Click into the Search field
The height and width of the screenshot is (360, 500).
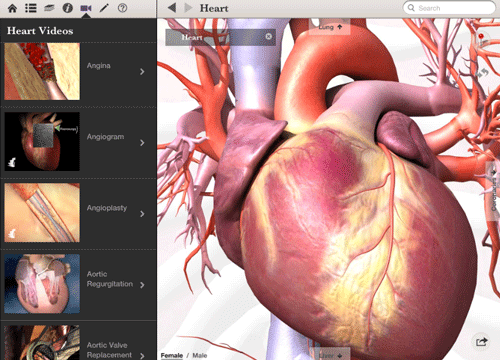(449, 8)
